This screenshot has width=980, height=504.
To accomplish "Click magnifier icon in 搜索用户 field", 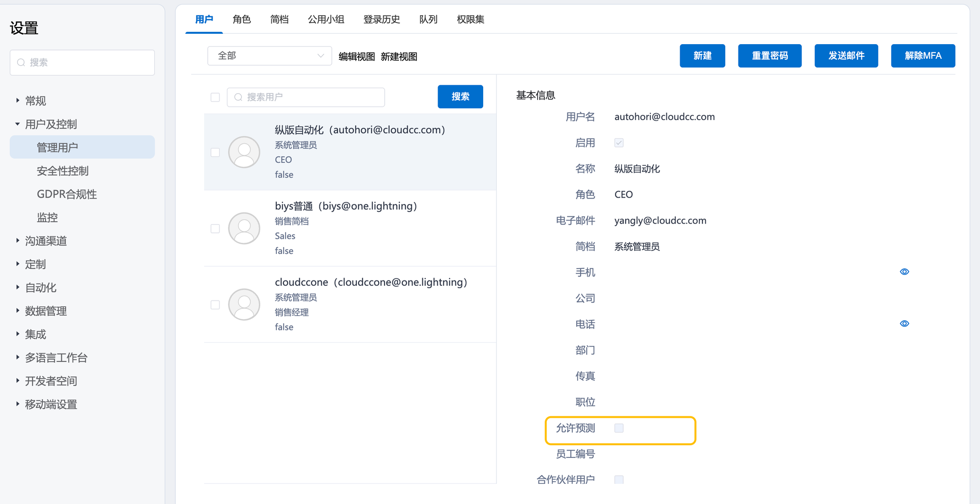I will point(238,97).
